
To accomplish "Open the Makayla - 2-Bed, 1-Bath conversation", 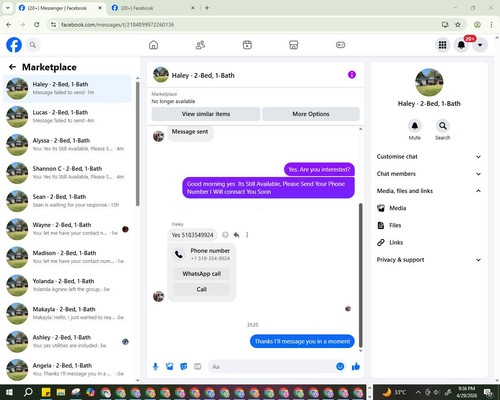I will pos(67,313).
